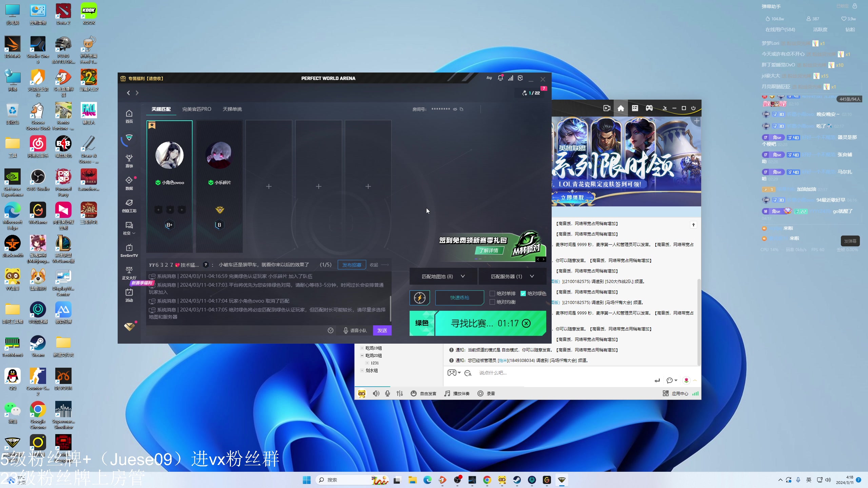Open the network signal bars icon
868x488 pixels.
click(x=510, y=78)
